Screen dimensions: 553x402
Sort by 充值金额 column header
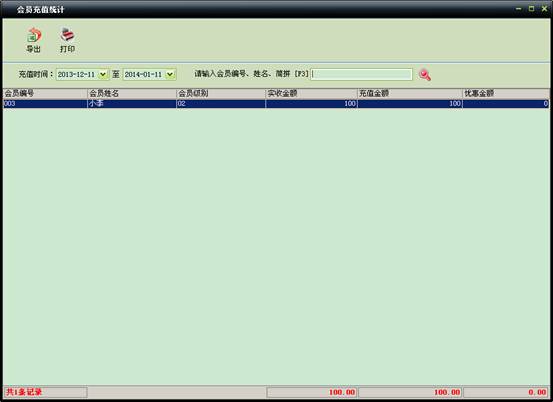(410, 93)
